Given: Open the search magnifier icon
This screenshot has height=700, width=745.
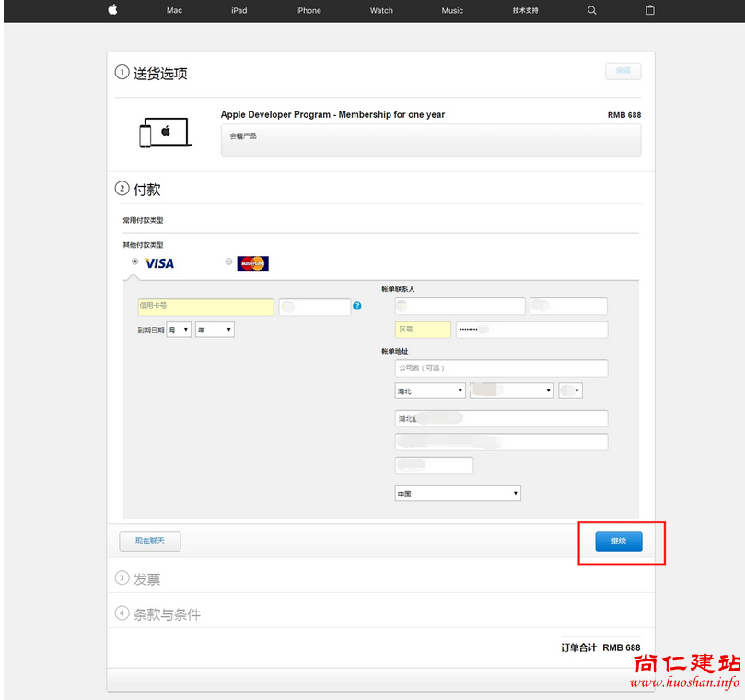Looking at the screenshot, I should pos(591,10).
